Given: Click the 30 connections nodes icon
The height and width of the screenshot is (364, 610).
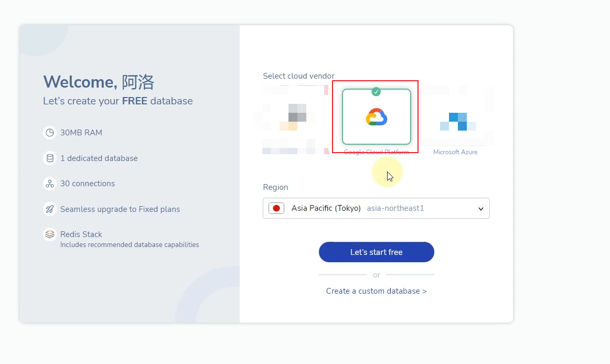Looking at the screenshot, I should pyautogui.click(x=50, y=184).
